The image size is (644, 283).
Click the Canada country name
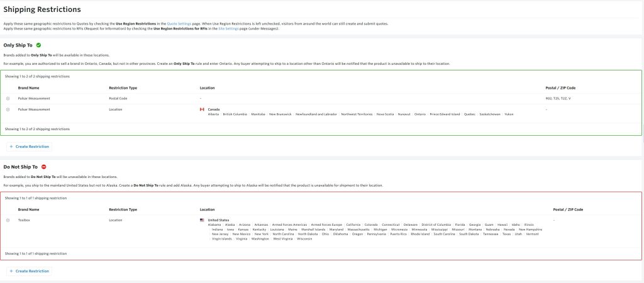pyautogui.click(x=214, y=109)
